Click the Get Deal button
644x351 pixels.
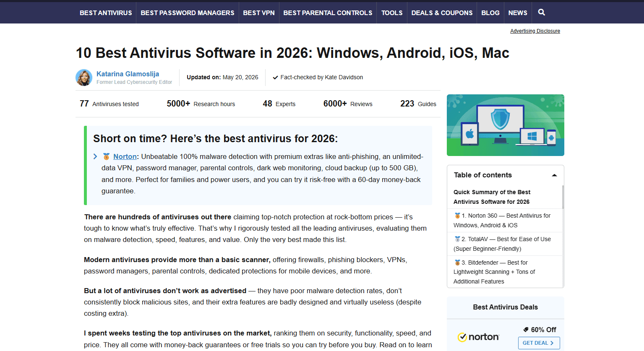[x=539, y=343]
